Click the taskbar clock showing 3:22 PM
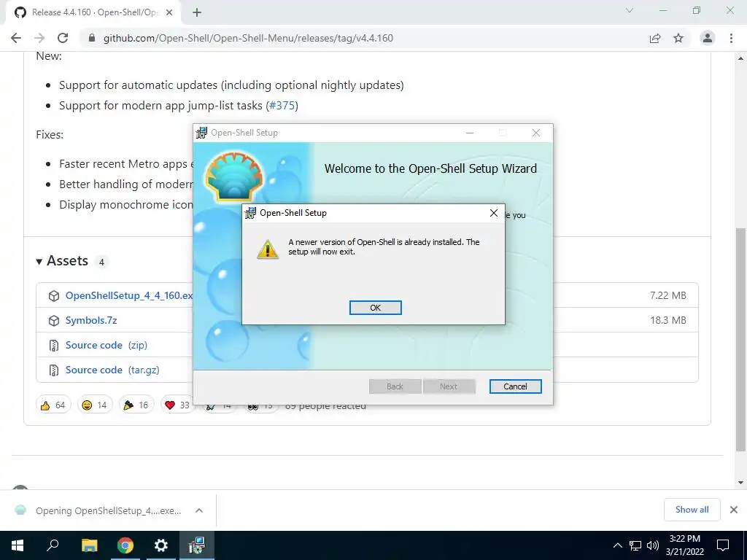This screenshot has width=747, height=560. 684,545
